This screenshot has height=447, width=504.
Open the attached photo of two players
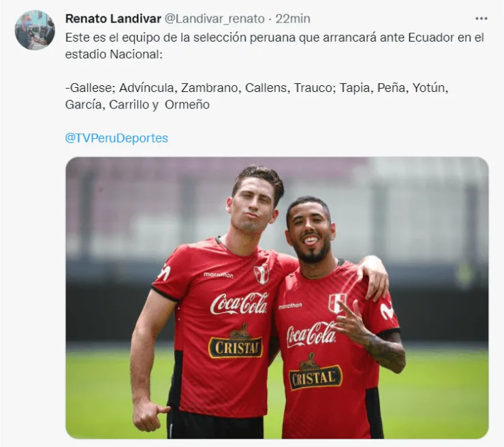277,298
